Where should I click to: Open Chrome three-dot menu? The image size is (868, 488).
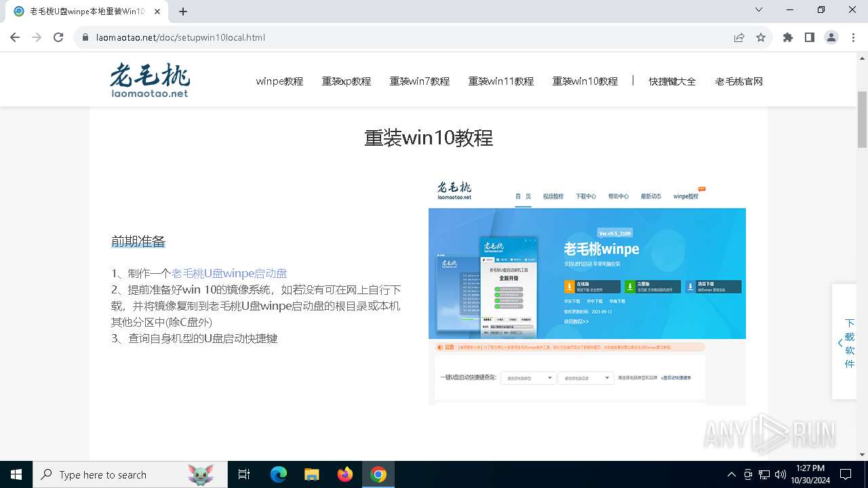[853, 37]
